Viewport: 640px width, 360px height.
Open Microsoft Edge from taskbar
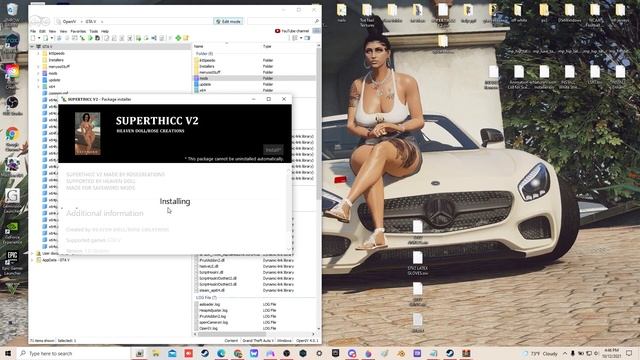click(221, 353)
